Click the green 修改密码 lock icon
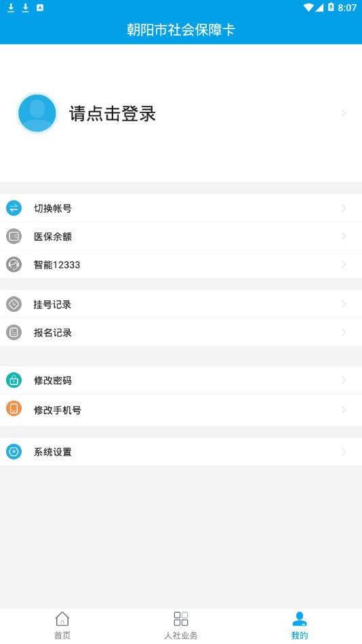The image size is (362, 644). coord(14,380)
